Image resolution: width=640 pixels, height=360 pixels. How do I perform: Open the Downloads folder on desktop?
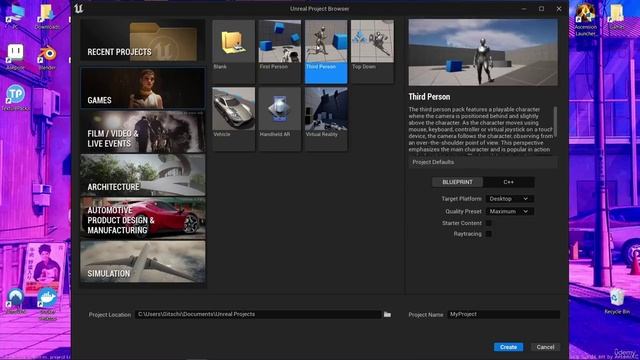pyautogui.click(x=47, y=16)
